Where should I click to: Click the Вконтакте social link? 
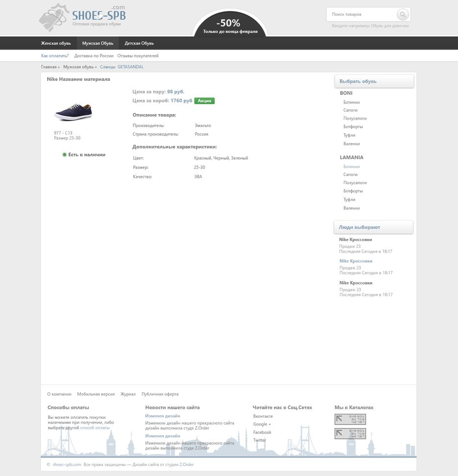[262, 415]
